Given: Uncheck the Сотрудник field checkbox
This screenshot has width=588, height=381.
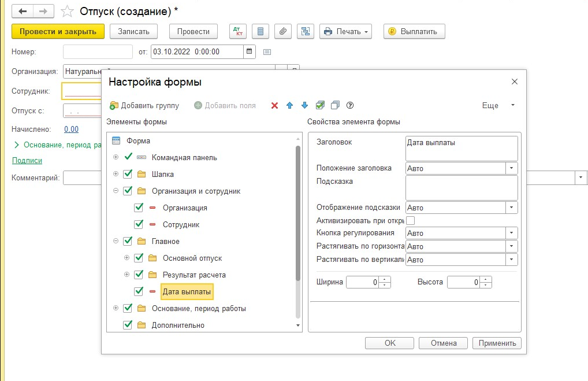Looking at the screenshot, I should (139, 224).
